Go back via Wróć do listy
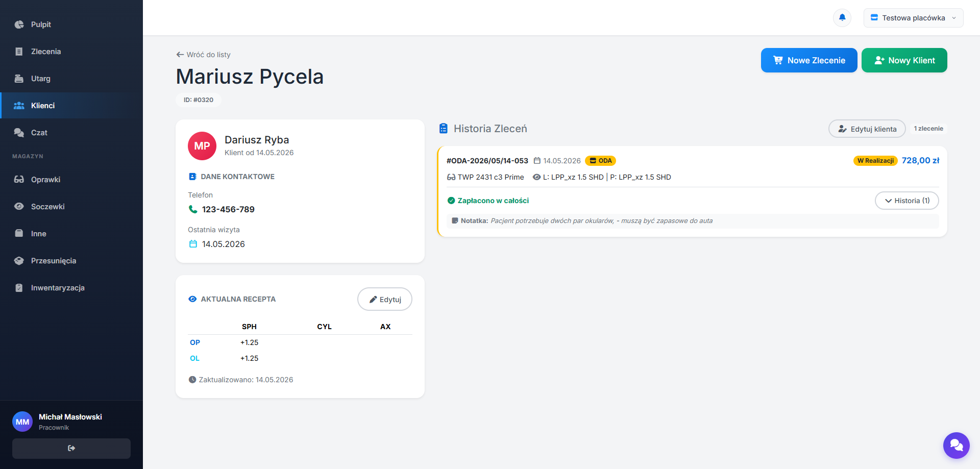 (x=203, y=55)
